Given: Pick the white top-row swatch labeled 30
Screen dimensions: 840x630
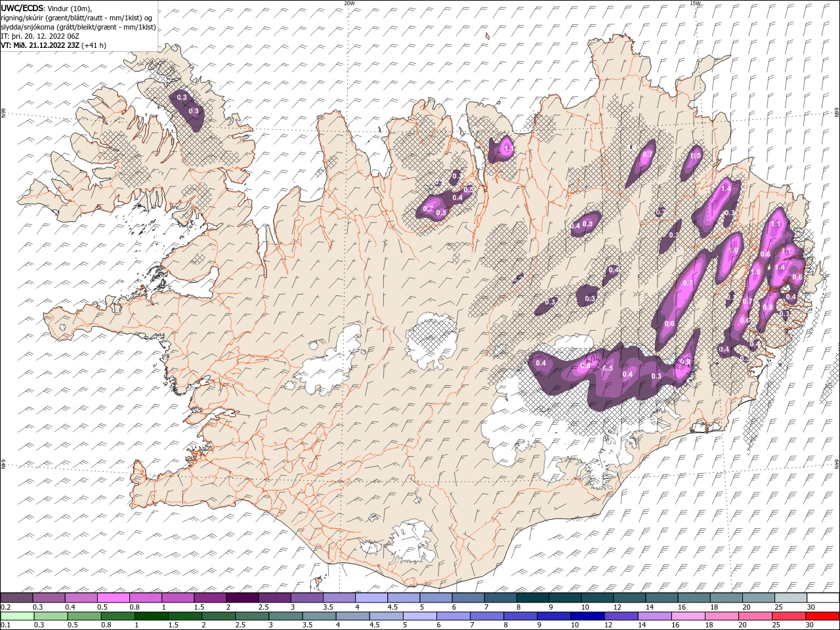Looking at the screenshot, I should [x=822, y=598].
